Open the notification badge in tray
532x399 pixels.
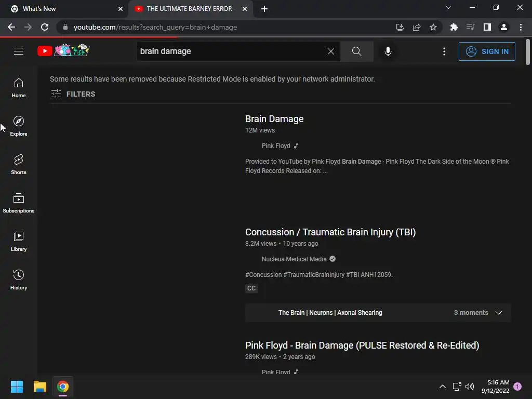[x=517, y=387]
